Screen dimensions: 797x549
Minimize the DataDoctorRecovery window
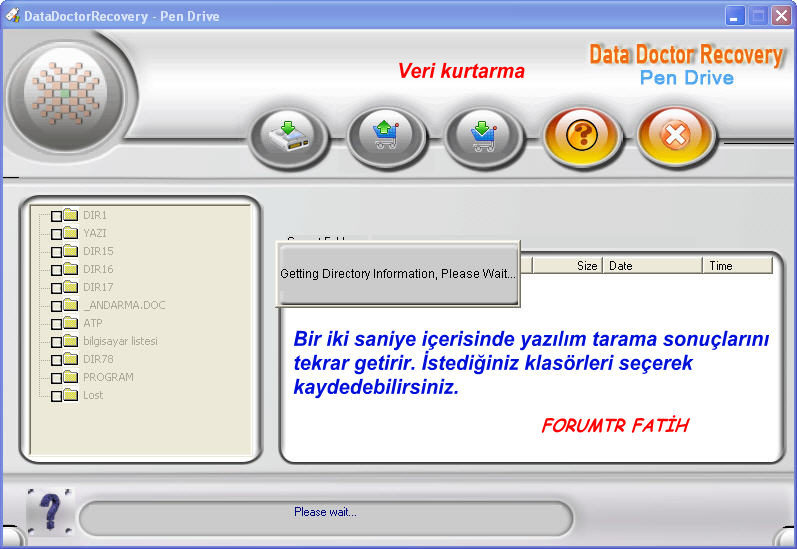734,16
